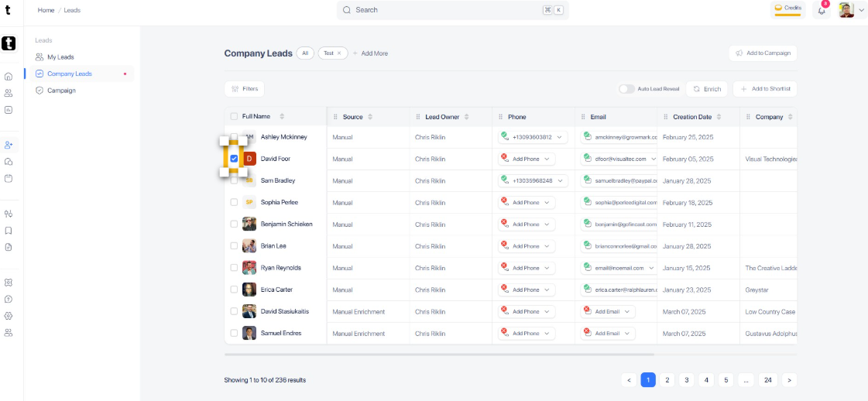
Task: Click Sophia Perlee's red phone icon
Action: (504, 201)
